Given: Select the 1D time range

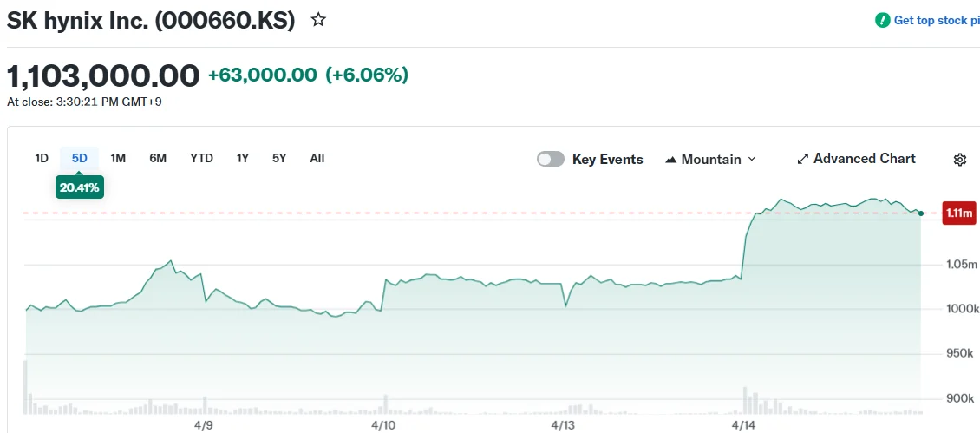Looking at the screenshot, I should click(x=42, y=158).
